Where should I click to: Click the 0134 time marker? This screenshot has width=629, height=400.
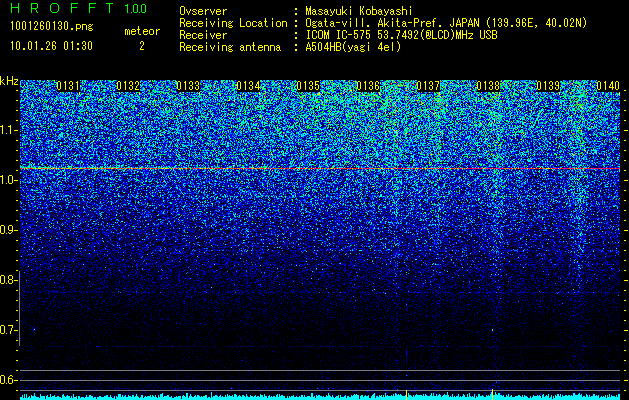(248, 86)
